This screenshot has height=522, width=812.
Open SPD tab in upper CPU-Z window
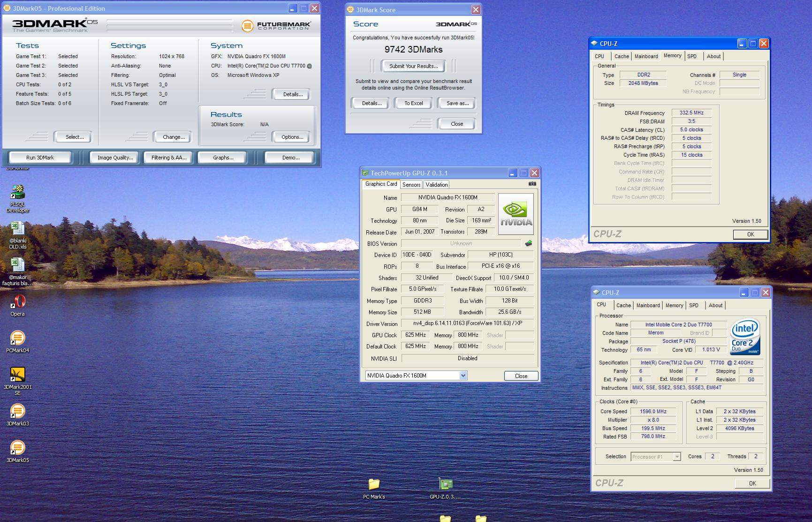pyautogui.click(x=692, y=56)
